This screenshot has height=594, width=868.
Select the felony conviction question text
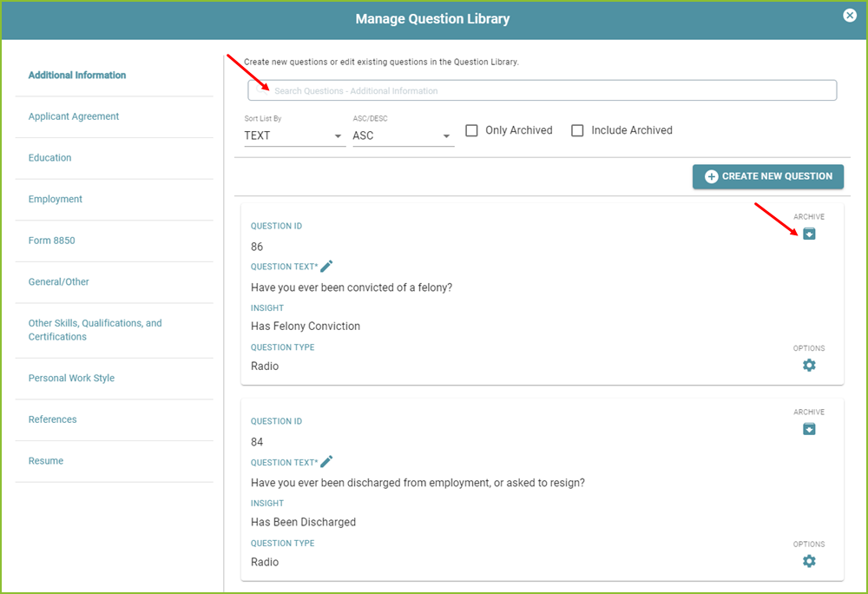tap(352, 287)
